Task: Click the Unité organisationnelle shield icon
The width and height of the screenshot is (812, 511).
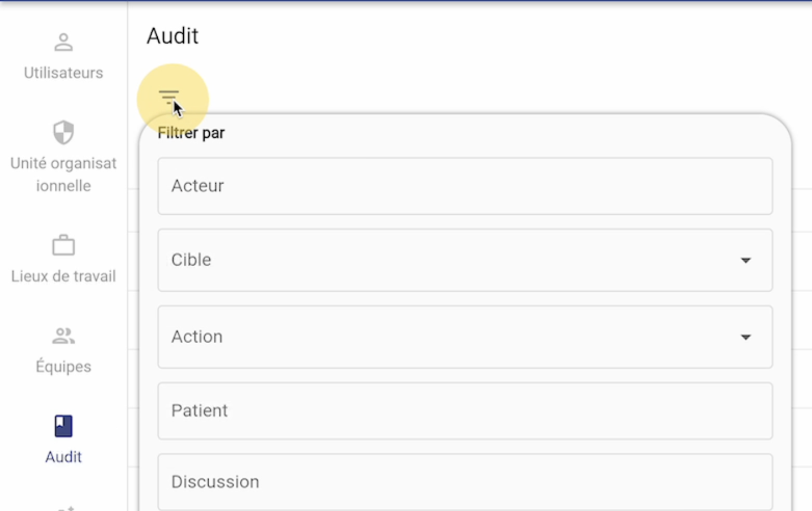Action: click(63, 133)
